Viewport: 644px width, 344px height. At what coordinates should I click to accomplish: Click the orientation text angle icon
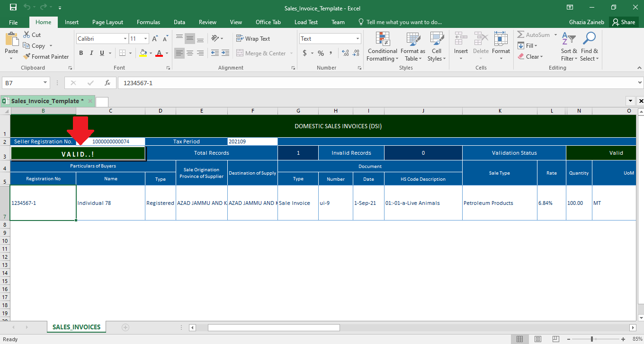215,39
